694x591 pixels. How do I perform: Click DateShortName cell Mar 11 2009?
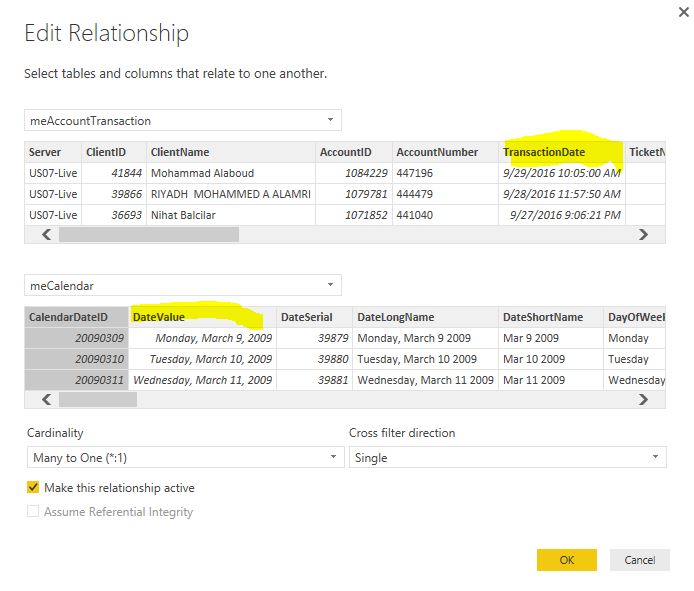pos(551,380)
